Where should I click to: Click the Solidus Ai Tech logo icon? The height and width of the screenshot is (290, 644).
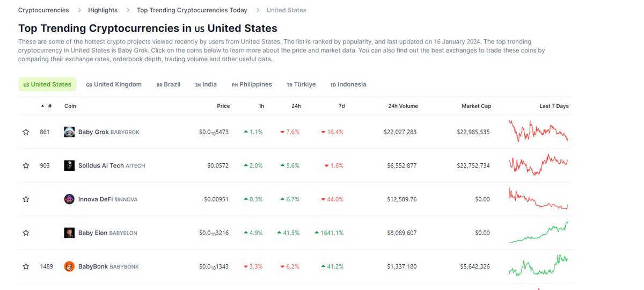[69, 166]
